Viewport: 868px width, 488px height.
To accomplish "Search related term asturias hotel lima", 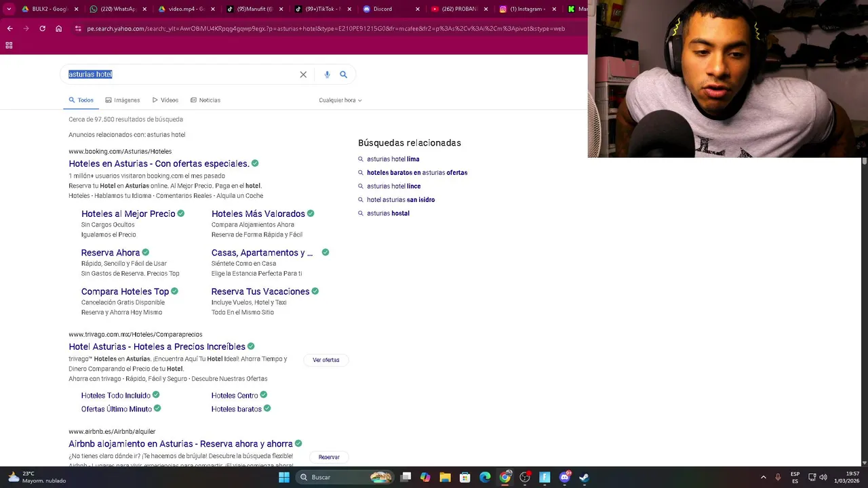I will pyautogui.click(x=393, y=159).
